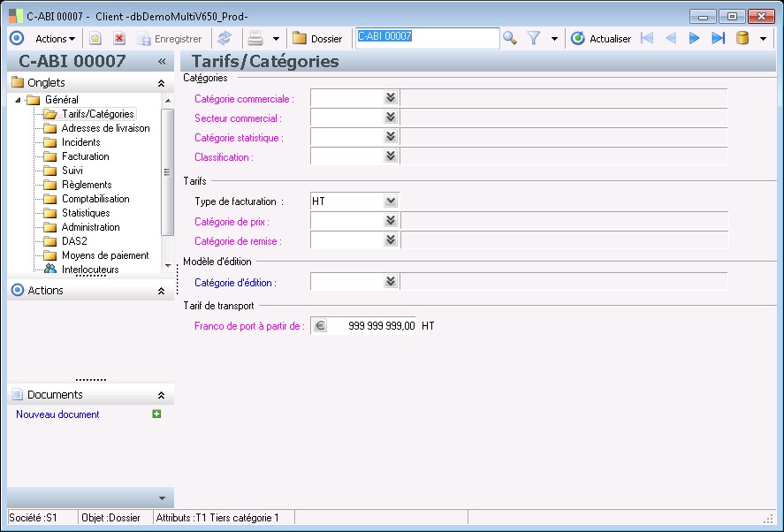This screenshot has height=532, width=784.
Task: Click the refresh arrows toolbar icon
Action: tap(225, 39)
